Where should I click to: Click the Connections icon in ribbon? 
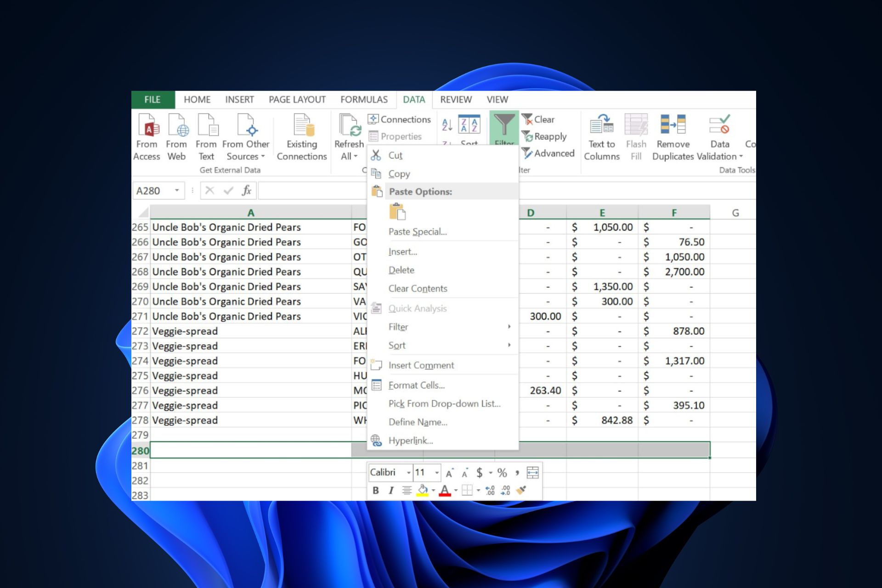(399, 119)
